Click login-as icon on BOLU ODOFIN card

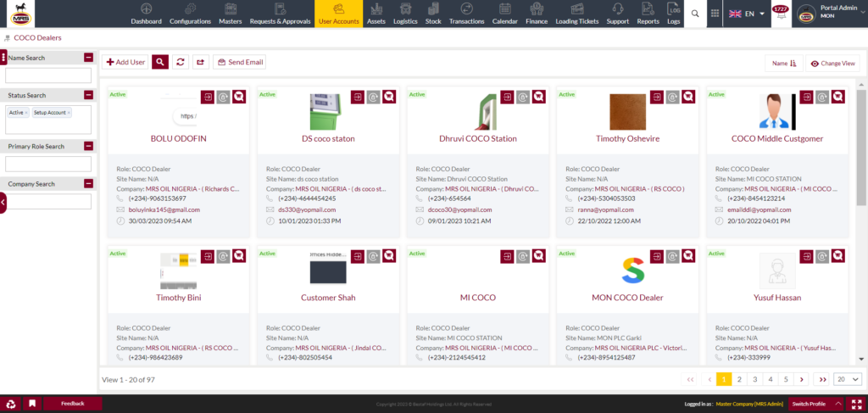(x=208, y=97)
